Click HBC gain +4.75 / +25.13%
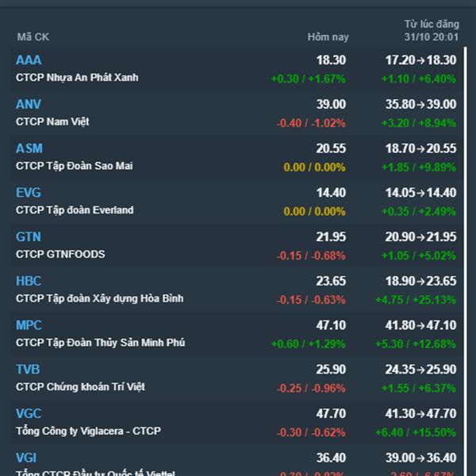Screen dimensions: 476x476 416,300
